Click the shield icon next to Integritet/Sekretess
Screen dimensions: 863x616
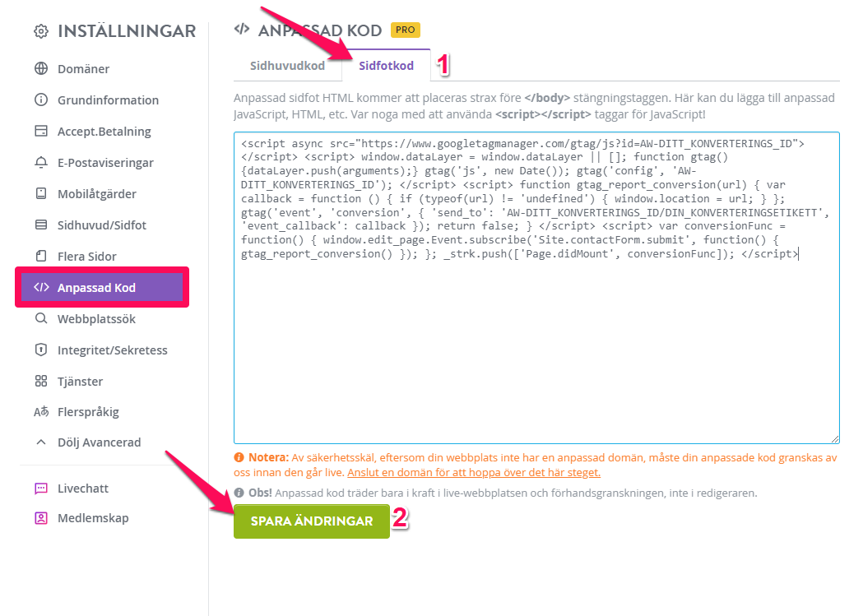pyautogui.click(x=41, y=350)
